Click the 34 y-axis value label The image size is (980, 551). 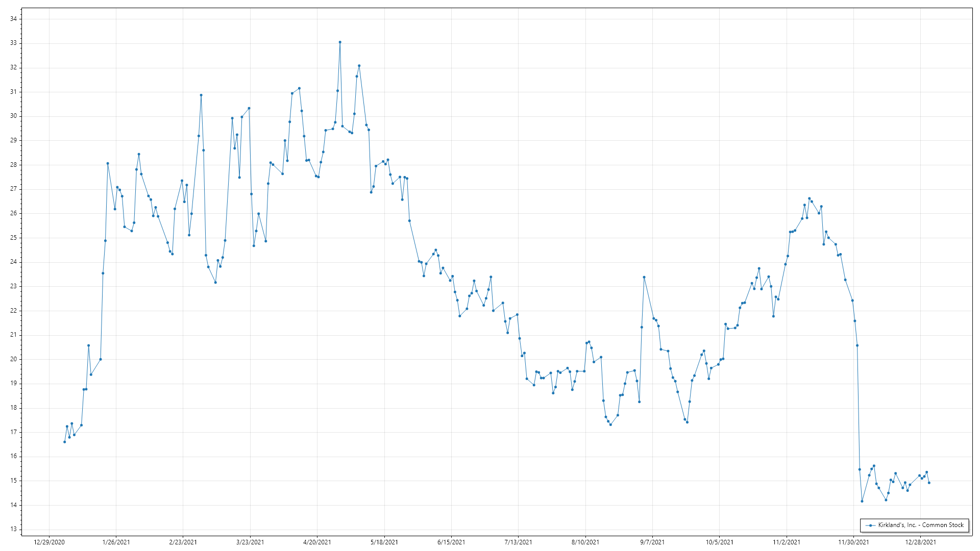13,19
